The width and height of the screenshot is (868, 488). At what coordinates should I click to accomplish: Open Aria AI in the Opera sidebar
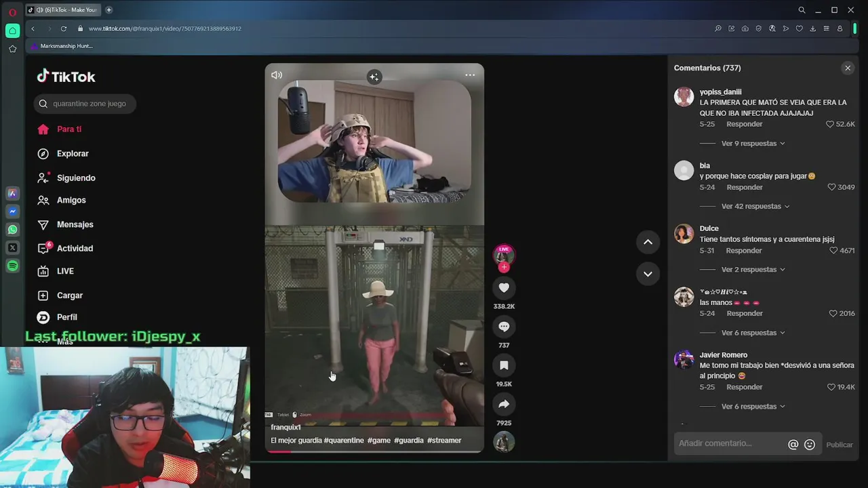[x=12, y=194]
